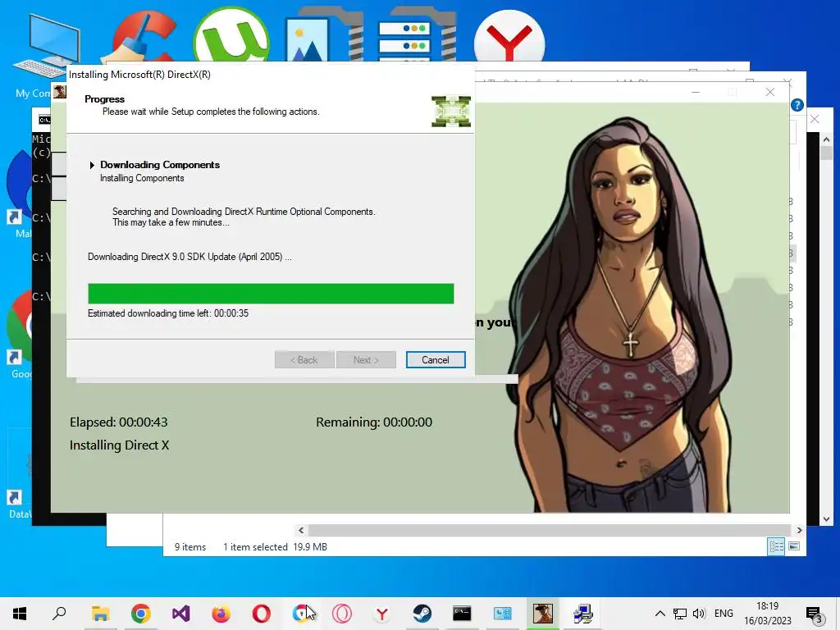This screenshot has height=630, width=840.
Task: Click the grayed-out Next button
Action: click(366, 360)
